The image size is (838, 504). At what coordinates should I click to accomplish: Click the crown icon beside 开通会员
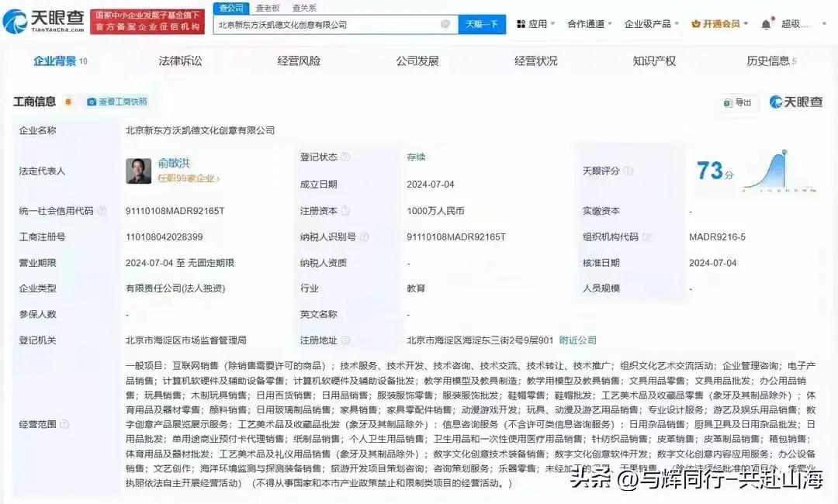pyautogui.click(x=696, y=24)
